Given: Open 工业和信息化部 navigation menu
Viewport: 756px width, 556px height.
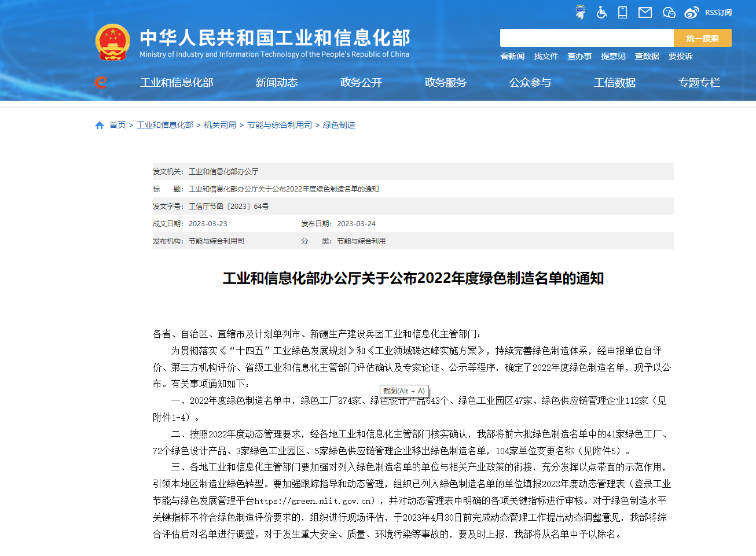Looking at the screenshot, I should click(x=177, y=83).
